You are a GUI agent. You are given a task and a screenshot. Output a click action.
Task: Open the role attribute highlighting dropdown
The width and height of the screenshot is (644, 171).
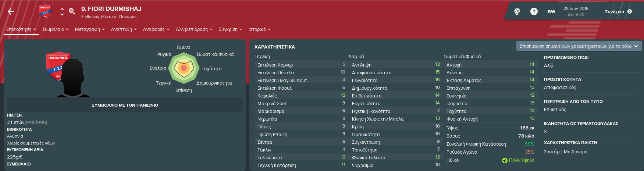tap(579, 46)
